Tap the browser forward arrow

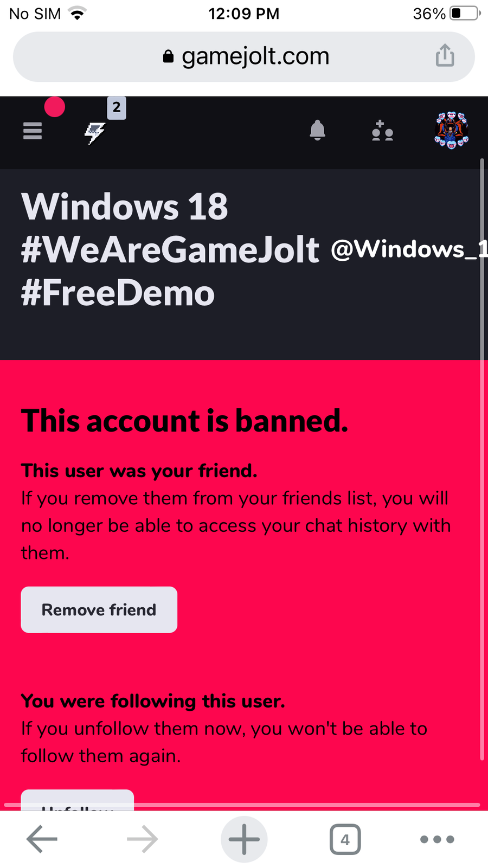click(143, 839)
